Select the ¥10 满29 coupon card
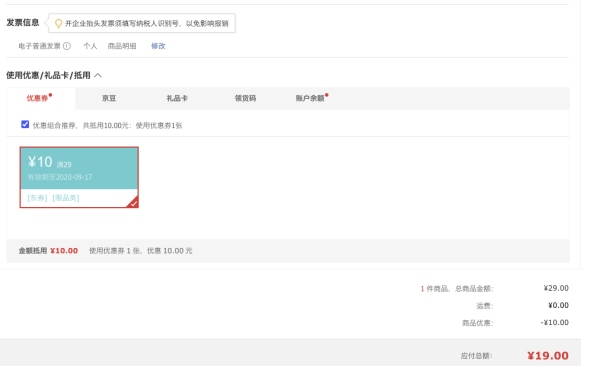 click(79, 177)
